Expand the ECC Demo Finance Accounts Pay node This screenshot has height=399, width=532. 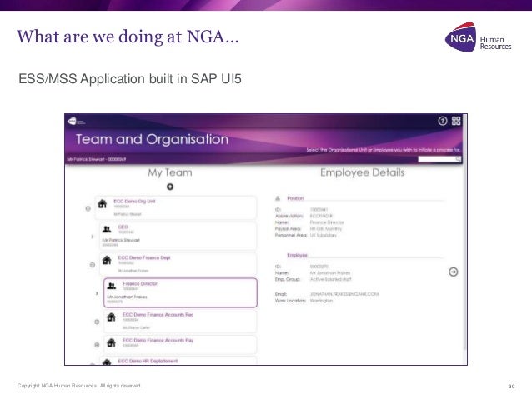pyautogui.click(x=97, y=345)
